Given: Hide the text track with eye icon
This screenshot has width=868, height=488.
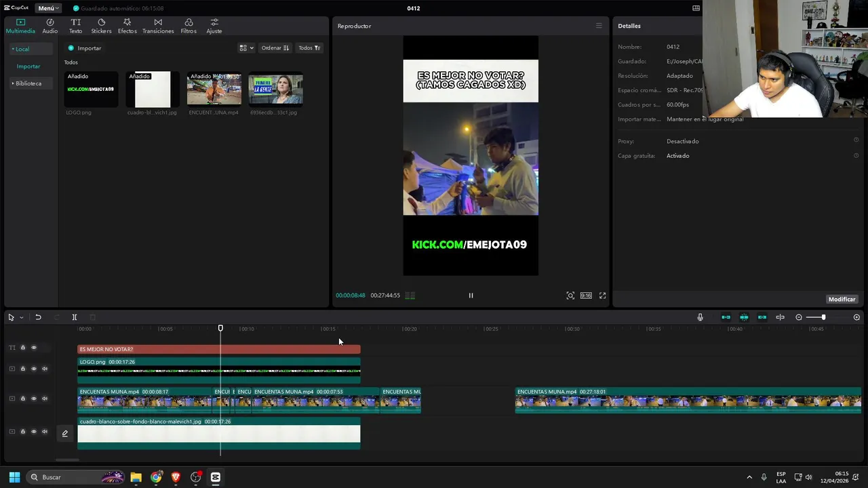Looking at the screenshot, I should [34, 348].
